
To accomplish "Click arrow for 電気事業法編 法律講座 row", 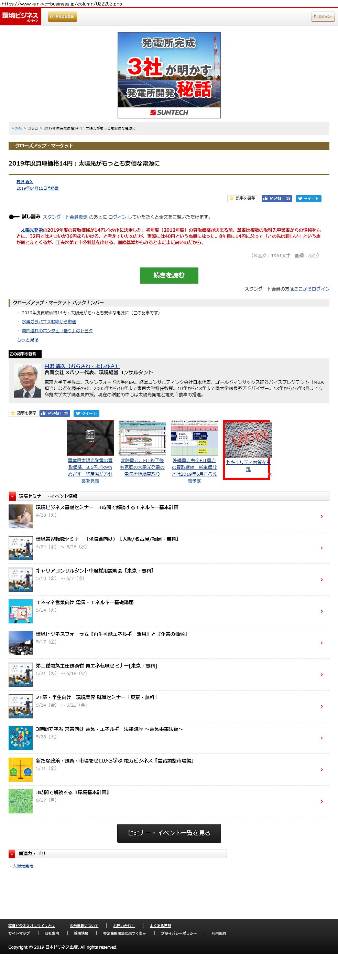I will click(321, 738).
